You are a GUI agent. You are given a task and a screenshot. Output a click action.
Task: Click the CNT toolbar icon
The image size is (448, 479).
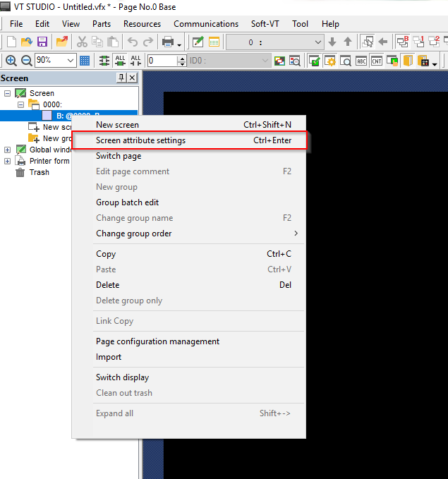tap(377, 61)
